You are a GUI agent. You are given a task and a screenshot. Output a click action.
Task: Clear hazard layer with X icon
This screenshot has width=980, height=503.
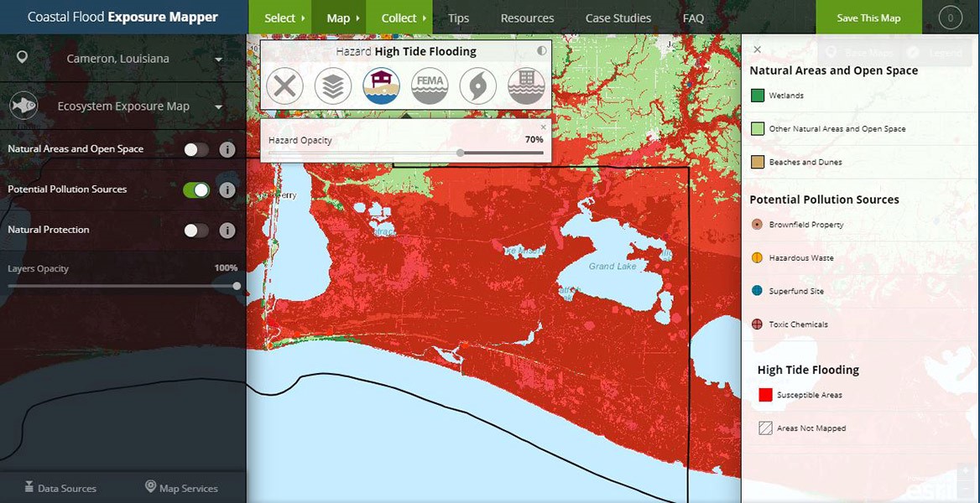click(284, 86)
